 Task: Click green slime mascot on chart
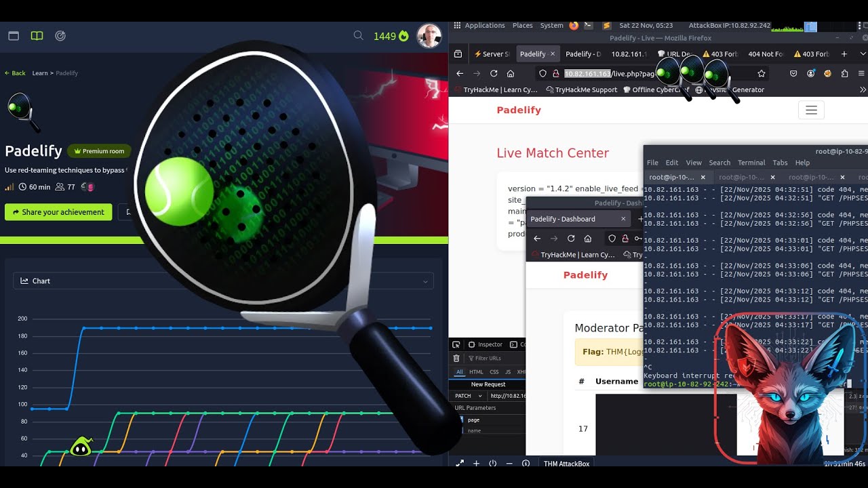click(81, 447)
